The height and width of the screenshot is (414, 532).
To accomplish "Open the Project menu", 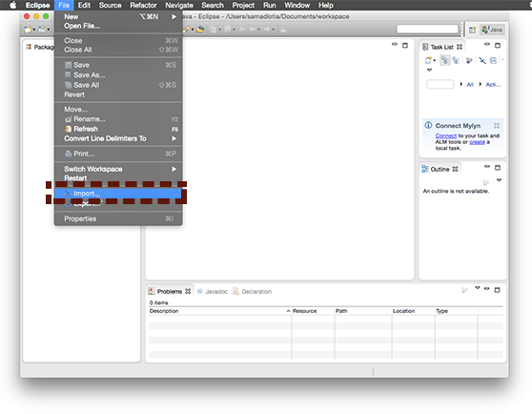I will tap(243, 5).
